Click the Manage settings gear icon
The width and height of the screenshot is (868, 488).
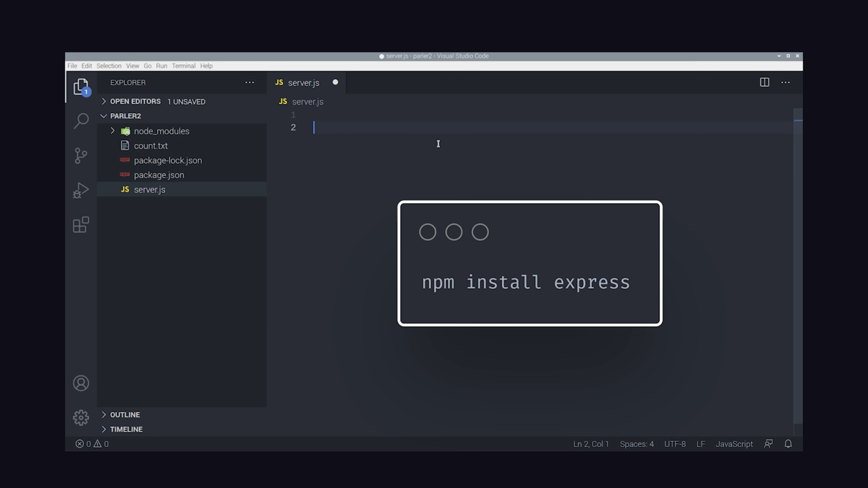[80, 418]
